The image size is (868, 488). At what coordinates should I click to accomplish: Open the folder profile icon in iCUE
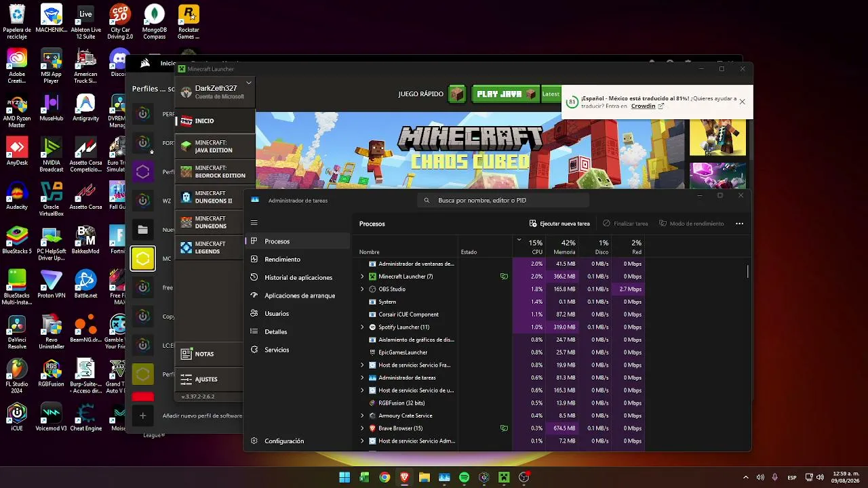tap(142, 230)
